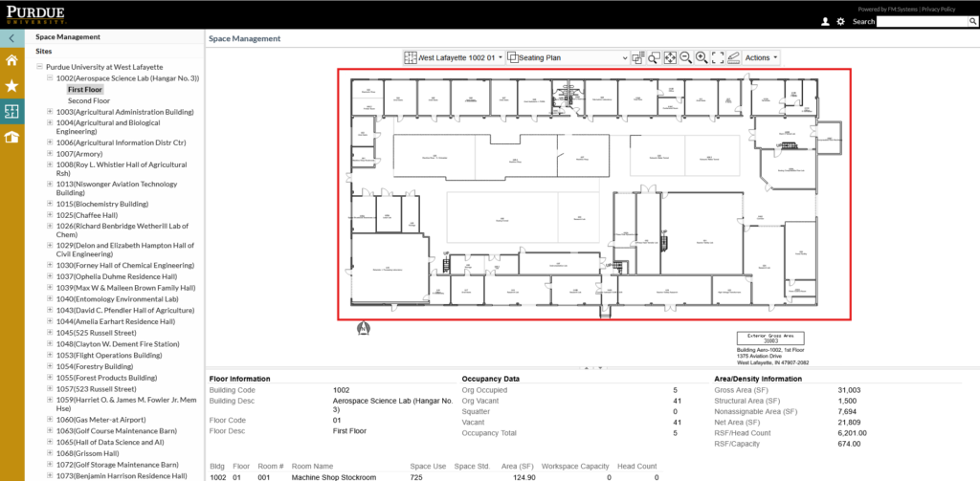Click the overlapping squares view icon
The image size is (980, 481).
point(513,57)
